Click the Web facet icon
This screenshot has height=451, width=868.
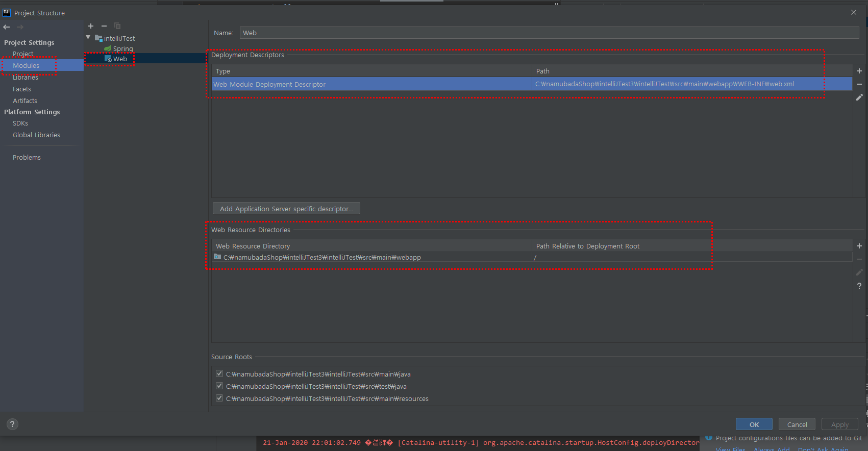point(108,59)
